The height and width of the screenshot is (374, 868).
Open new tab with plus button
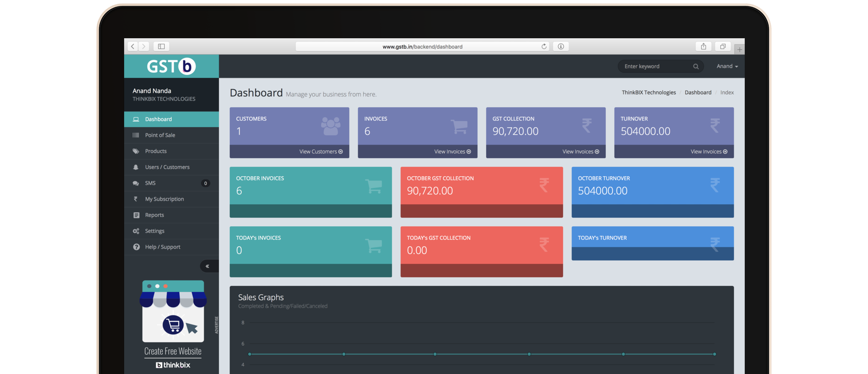tap(740, 50)
